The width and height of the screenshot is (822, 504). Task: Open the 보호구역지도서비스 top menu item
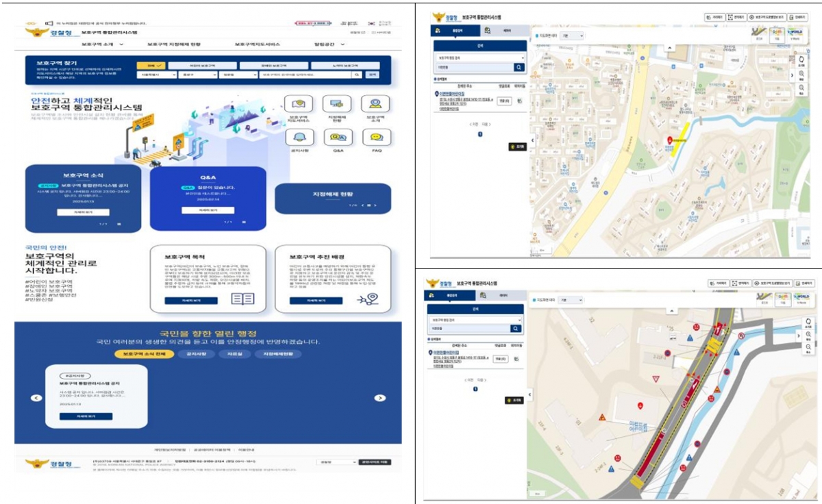pos(258,45)
